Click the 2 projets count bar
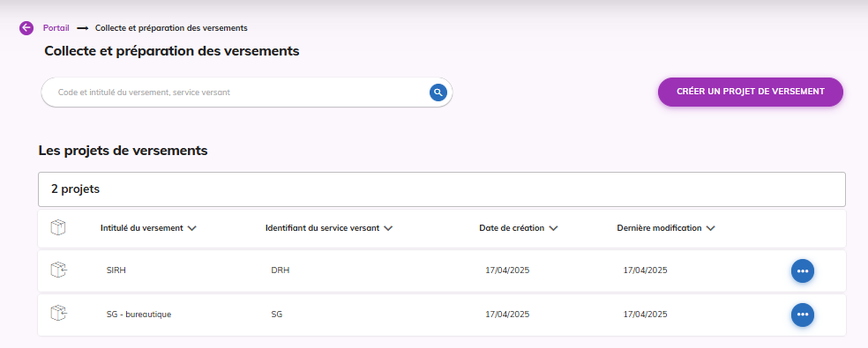 tap(442, 189)
